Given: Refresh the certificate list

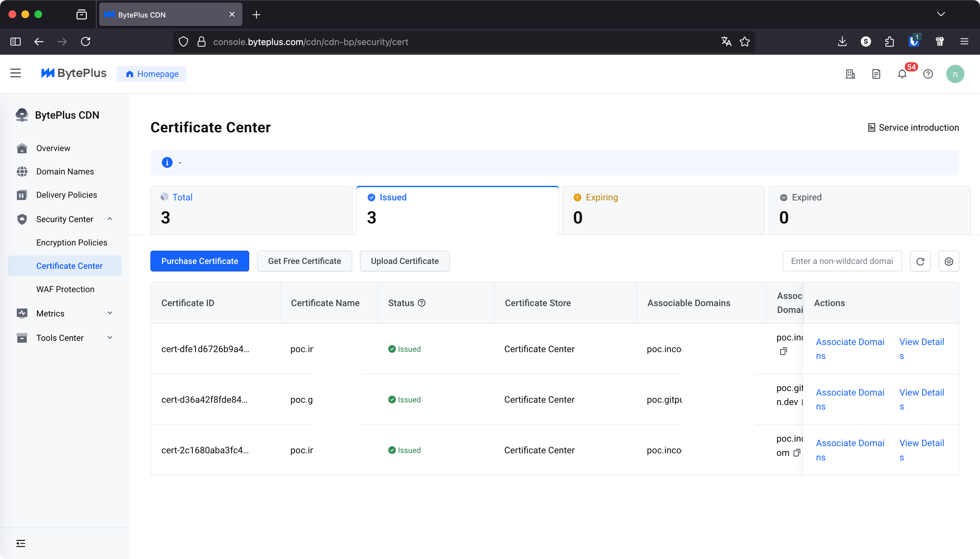Looking at the screenshot, I should pos(920,261).
